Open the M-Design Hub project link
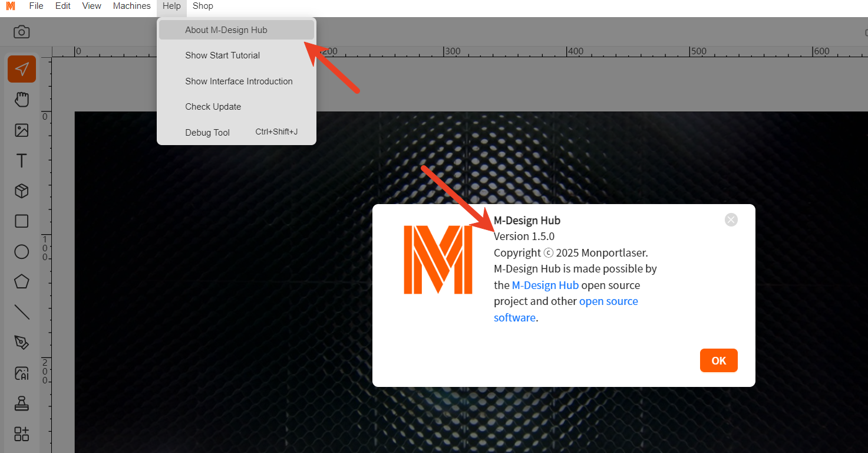Screen dimensions: 868x453 click(x=545, y=285)
